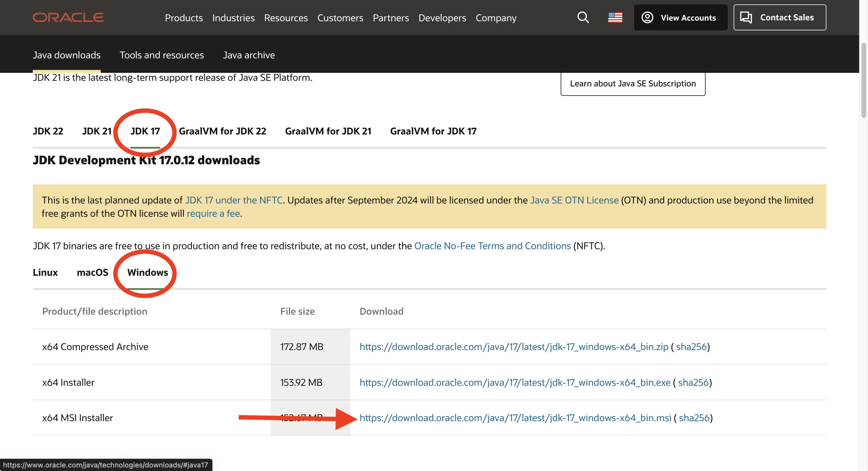Expand the Products menu
Screen dimensions: 868x471
[x=184, y=18]
